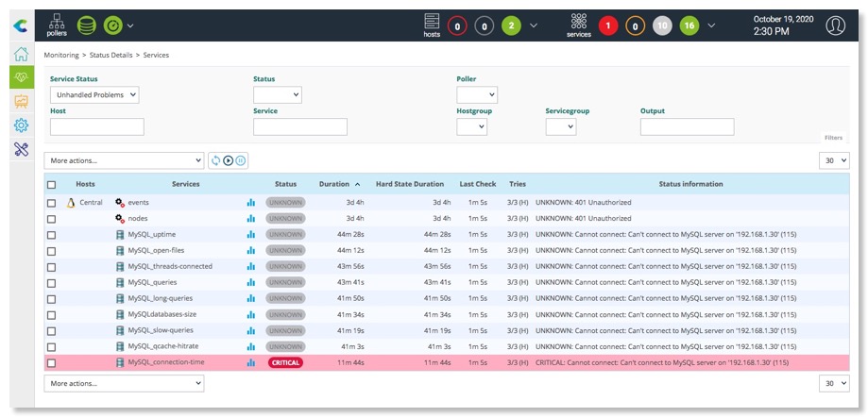
Task: Expand the top More actions dropdown
Action: pos(124,161)
